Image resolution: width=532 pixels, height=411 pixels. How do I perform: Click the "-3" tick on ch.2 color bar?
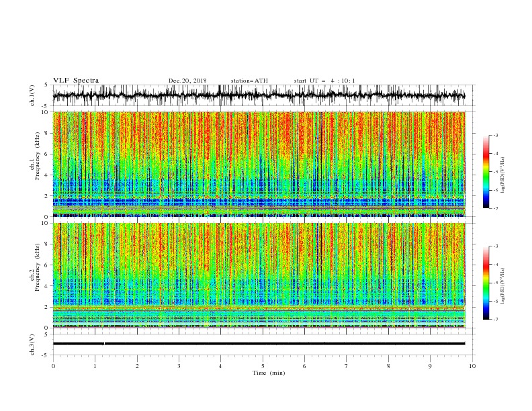[496, 246]
